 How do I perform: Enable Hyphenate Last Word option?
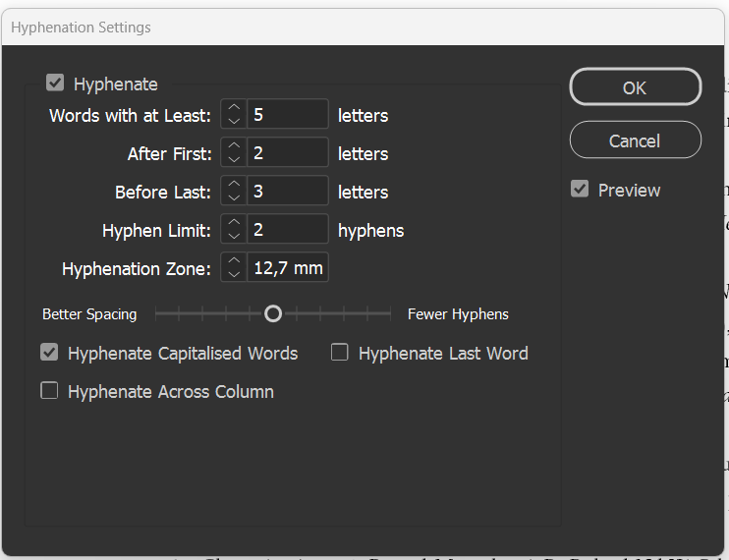340,353
